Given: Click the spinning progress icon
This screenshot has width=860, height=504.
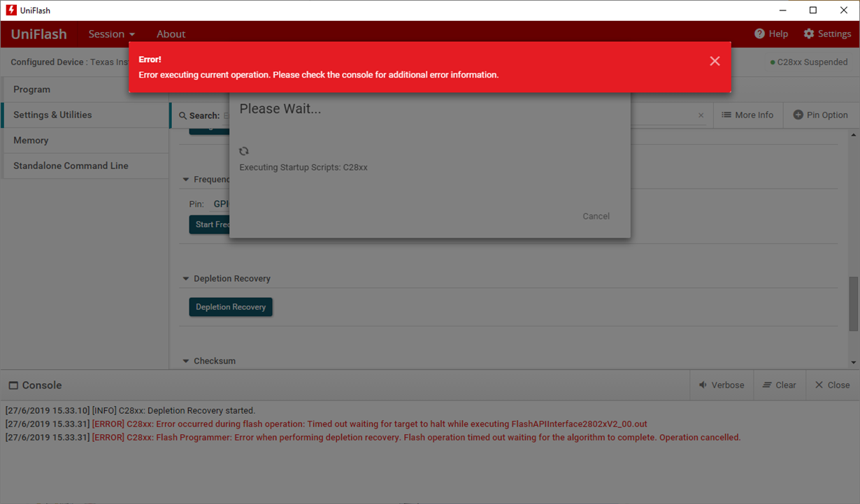Looking at the screenshot, I should (x=244, y=151).
